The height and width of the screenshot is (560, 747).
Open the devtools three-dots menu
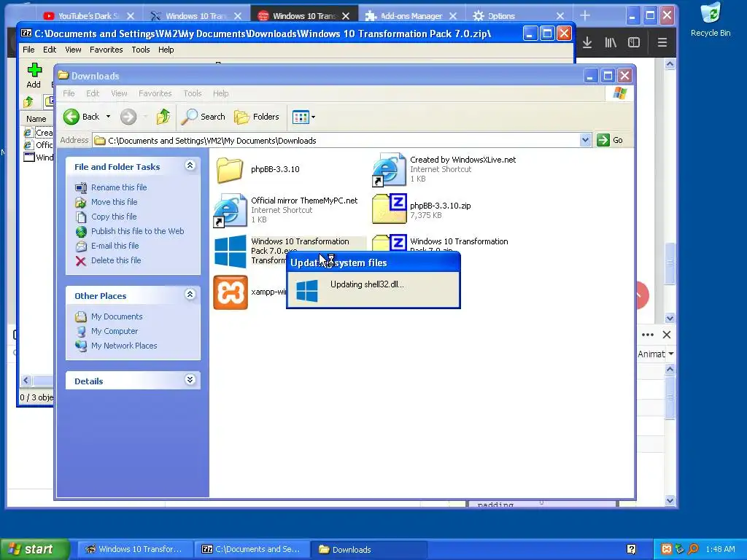click(x=648, y=335)
